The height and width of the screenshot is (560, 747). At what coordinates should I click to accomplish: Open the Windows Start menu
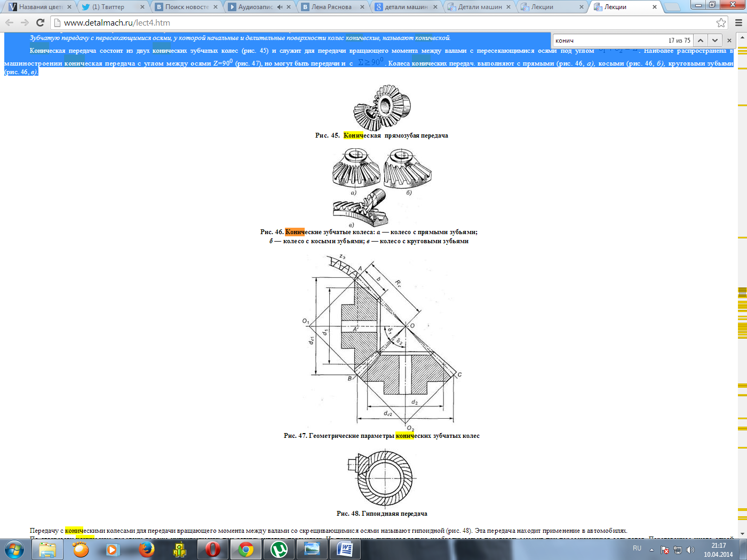pyautogui.click(x=14, y=549)
